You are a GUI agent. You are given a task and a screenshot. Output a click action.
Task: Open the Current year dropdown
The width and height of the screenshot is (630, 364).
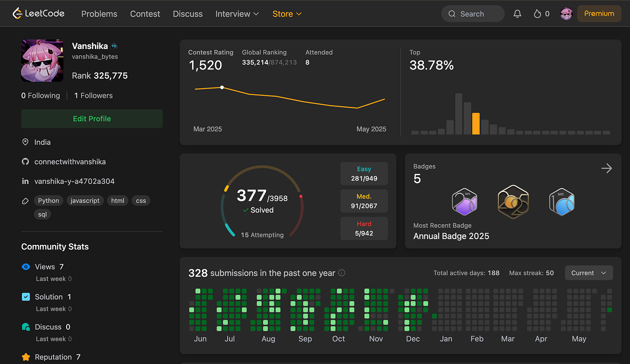[589, 273]
